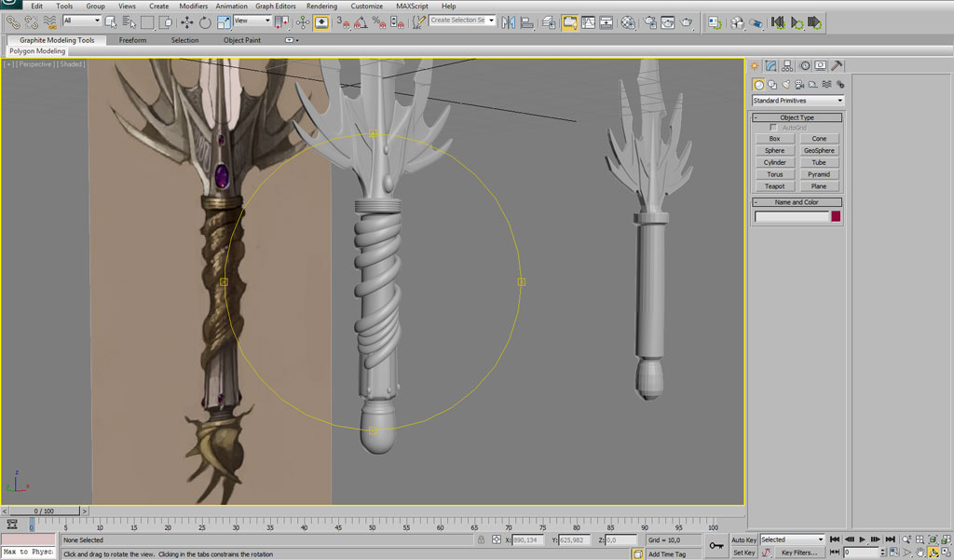Viewport: 954px width, 560px height.
Task: Click the GeoSphere button
Action: pos(819,150)
